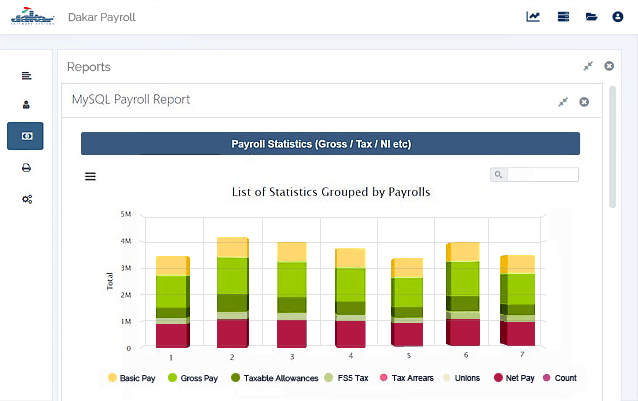The image size is (638, 401).
Task: Toggle Net Pay legend series
Action: (x=514, y=378)
